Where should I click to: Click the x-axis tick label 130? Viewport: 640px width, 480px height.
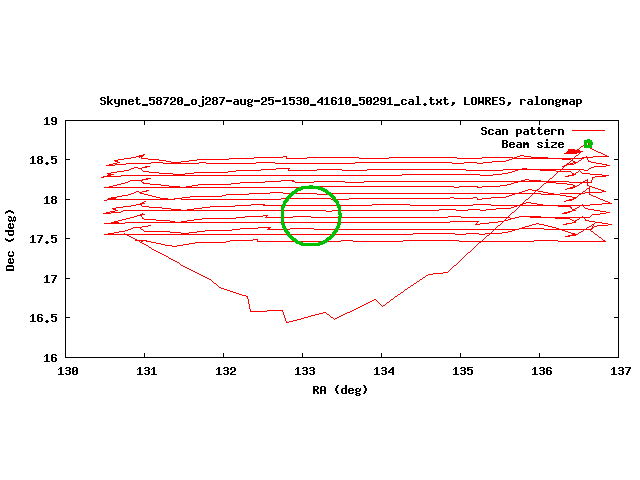coord(68,371)
